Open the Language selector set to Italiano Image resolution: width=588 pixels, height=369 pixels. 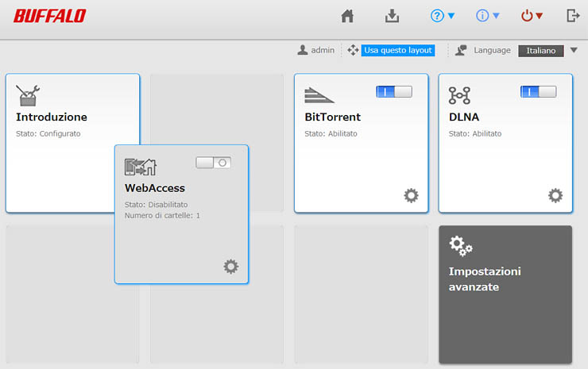(x=547, y=51)
